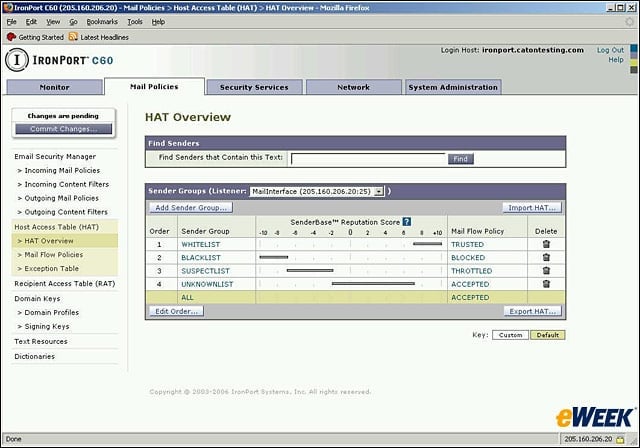640x448 pixels.
Task: Delete the BLACKLIST sender group via trash icon
Action: pos(546,257)
